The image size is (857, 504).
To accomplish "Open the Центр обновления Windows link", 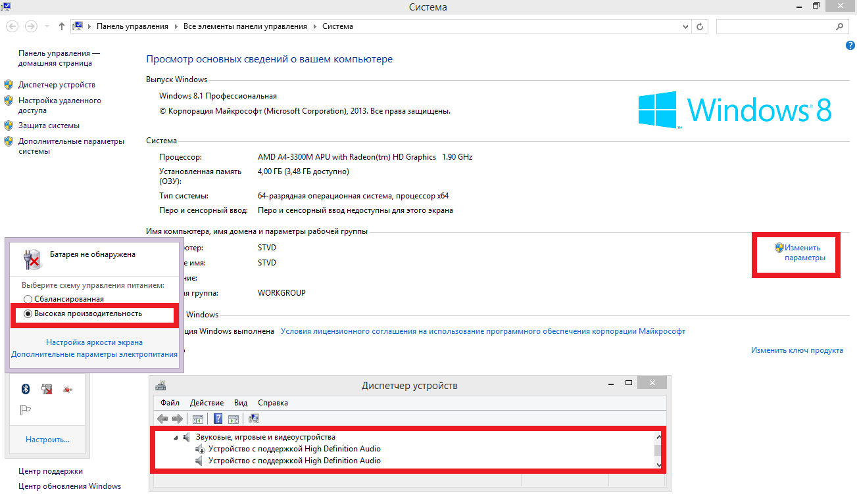I will (70, 486).
